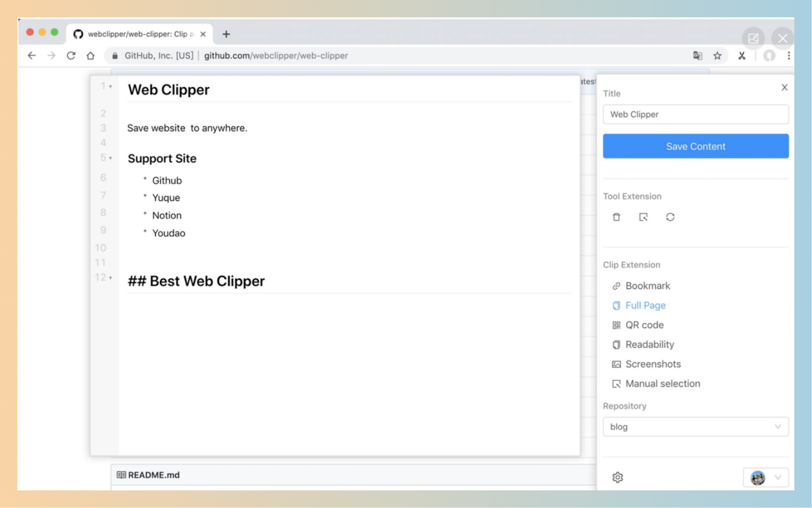Screen dimensions: 812x508
Task: Click the Yuque list item in editor
Action: [166, 198]
